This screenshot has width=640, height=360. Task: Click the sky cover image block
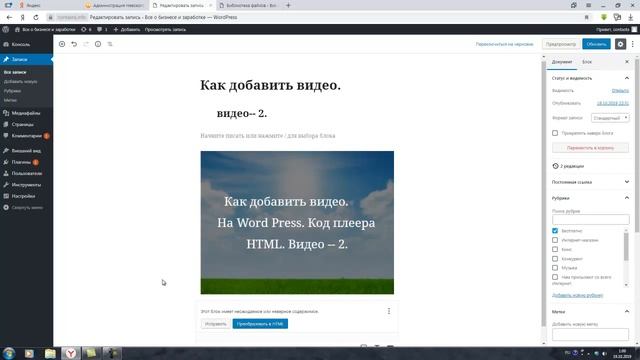(297, 222)
